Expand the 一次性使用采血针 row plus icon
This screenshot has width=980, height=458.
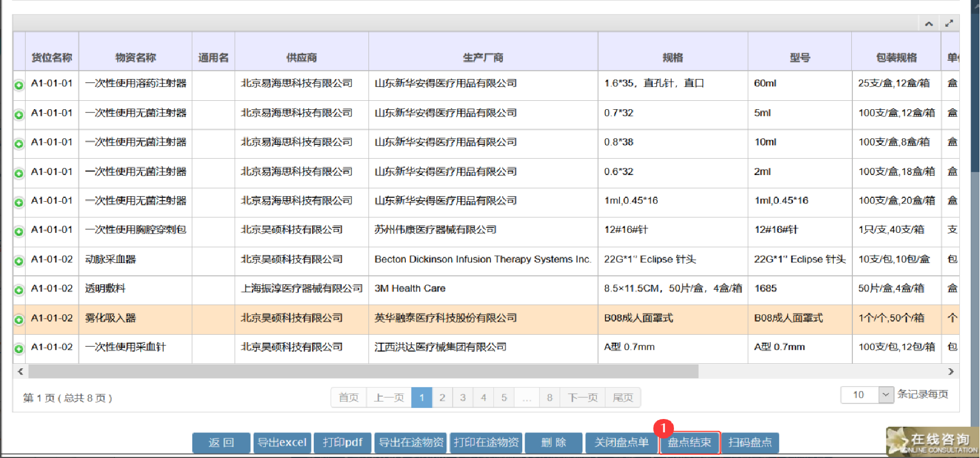click(x=19, y=349)
